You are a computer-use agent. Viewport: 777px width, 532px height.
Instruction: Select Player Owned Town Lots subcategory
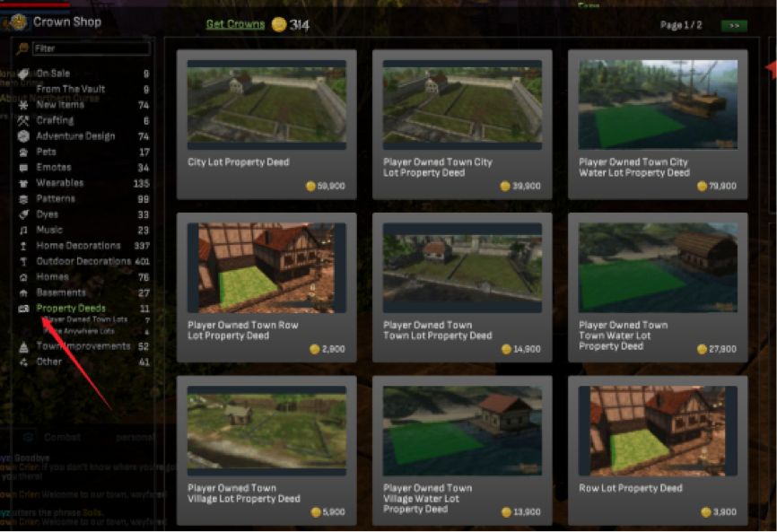point(86,319)
